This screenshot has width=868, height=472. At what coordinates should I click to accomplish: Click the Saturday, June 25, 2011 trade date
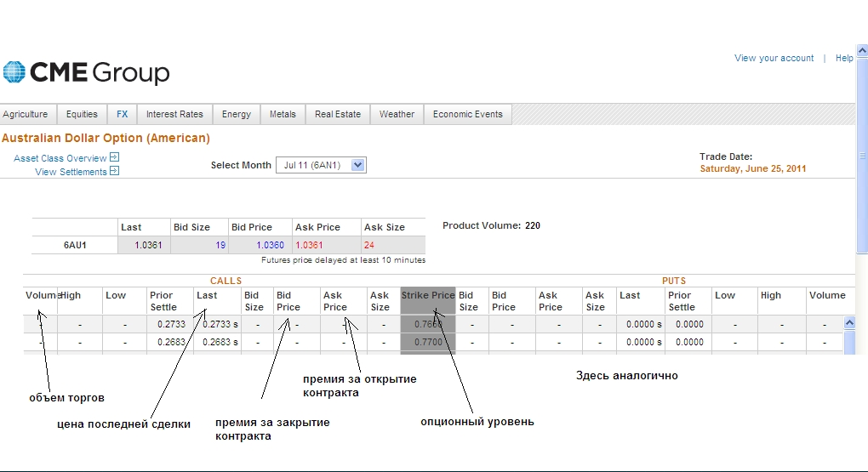point(753,168)
